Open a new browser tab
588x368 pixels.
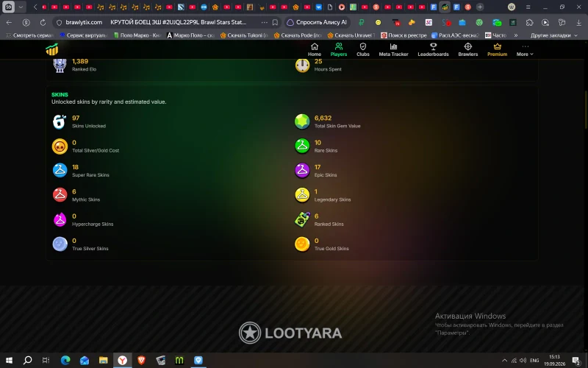480,7
